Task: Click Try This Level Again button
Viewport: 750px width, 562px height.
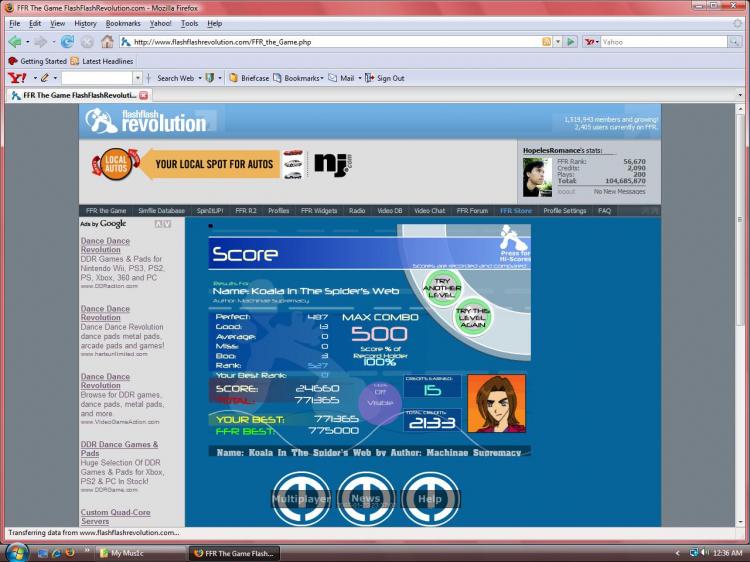Action: point(473,317)
